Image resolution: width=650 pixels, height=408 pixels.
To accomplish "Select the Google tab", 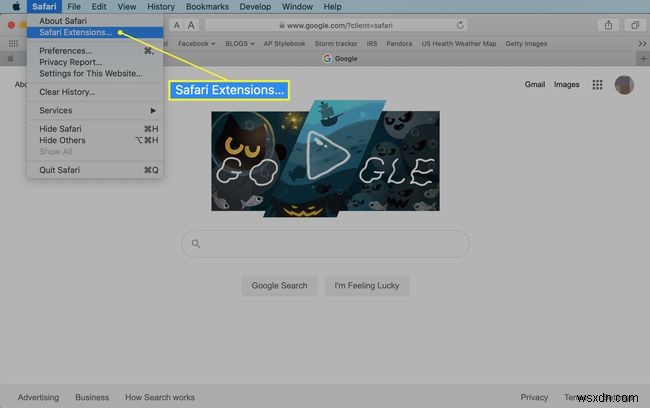I will click(x=340, y=59).
